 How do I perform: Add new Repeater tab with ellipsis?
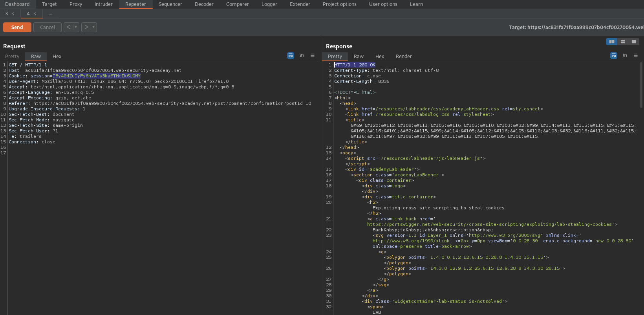tap(50, 14)
